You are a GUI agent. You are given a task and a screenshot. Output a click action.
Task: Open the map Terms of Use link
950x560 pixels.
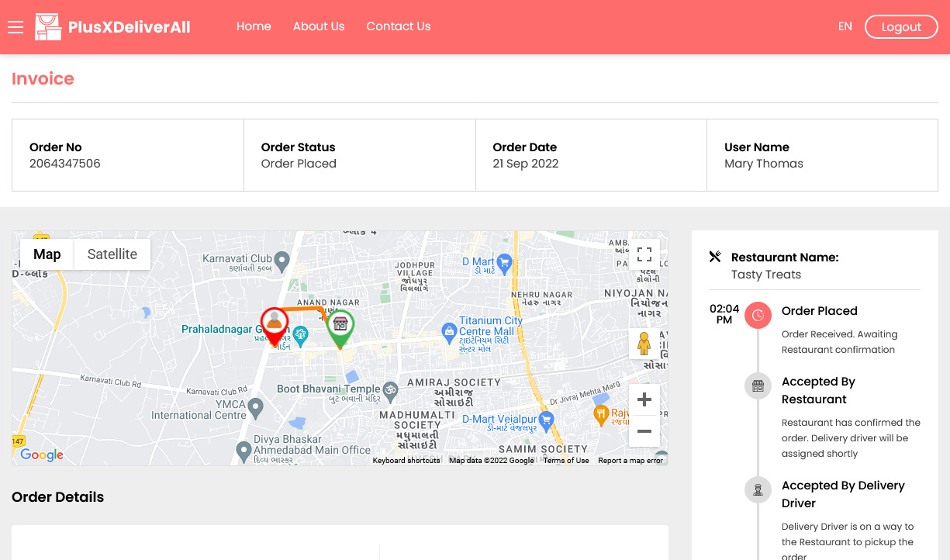[566, 461]
